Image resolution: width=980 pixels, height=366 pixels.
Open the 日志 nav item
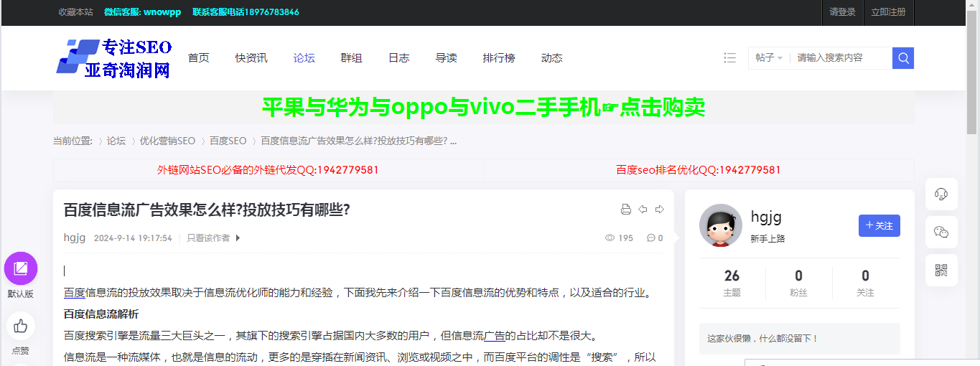[x=399, y=58]
